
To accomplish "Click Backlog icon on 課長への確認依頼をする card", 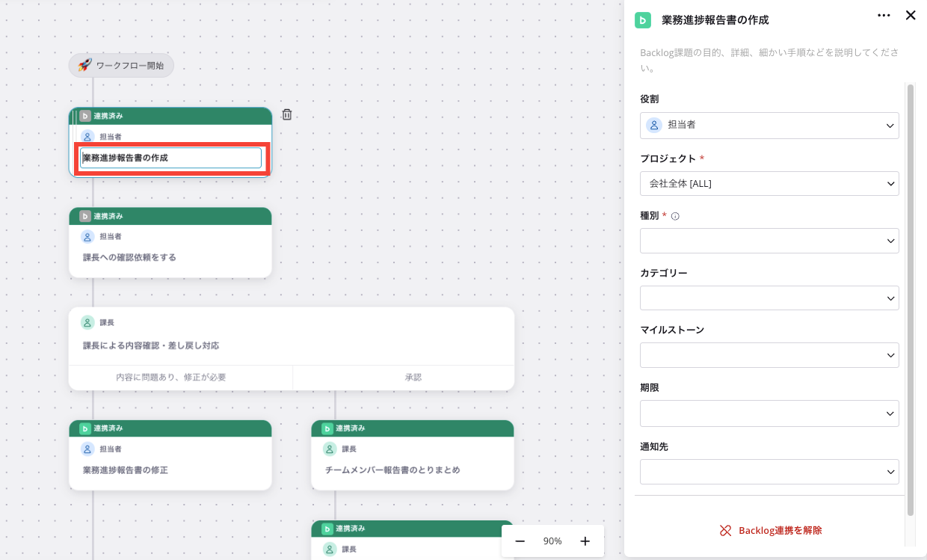I will point(85,216).
